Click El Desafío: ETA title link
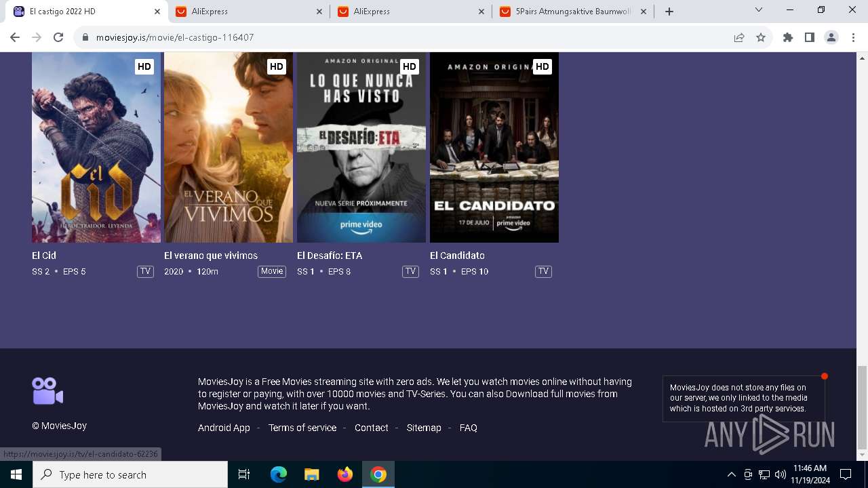Viewport: 868px width, 488px height. click(330, 256)
